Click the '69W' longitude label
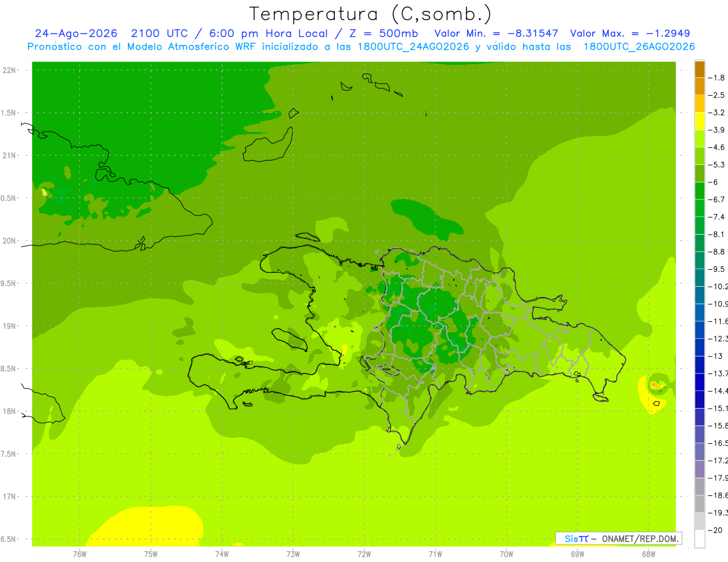Viewport: 728px width, 562px height. tap(578, 554)
